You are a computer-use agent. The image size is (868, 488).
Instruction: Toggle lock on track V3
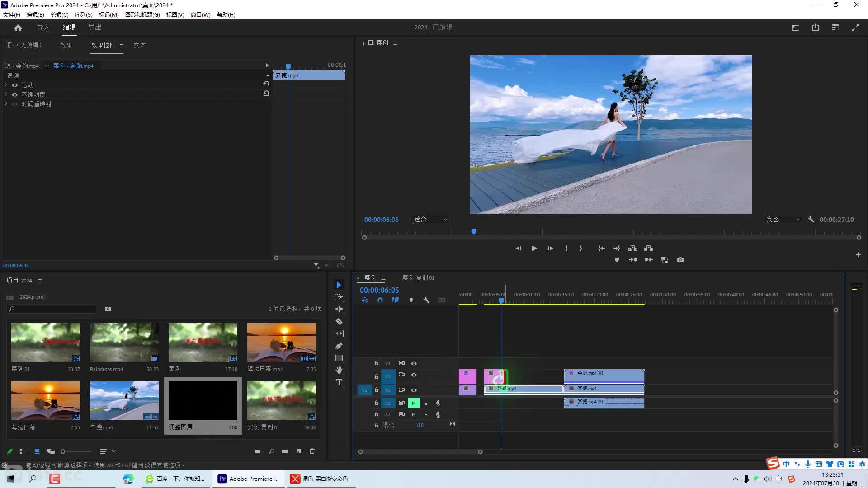pyautogui.click(x=376, y=363)
